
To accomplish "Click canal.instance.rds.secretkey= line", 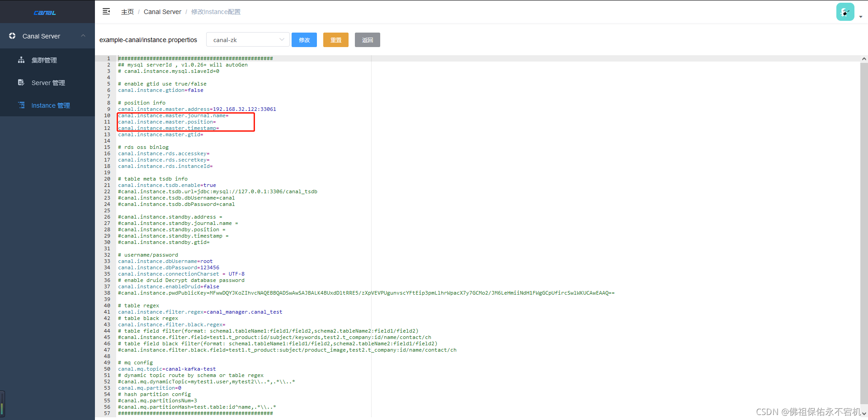I will tap(164, 160).
